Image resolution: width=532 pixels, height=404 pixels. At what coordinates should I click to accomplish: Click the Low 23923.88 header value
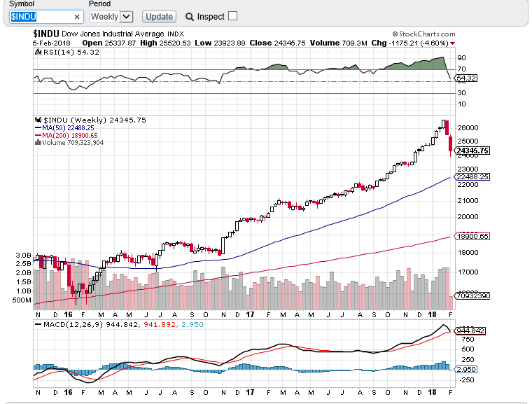[220, 43]
